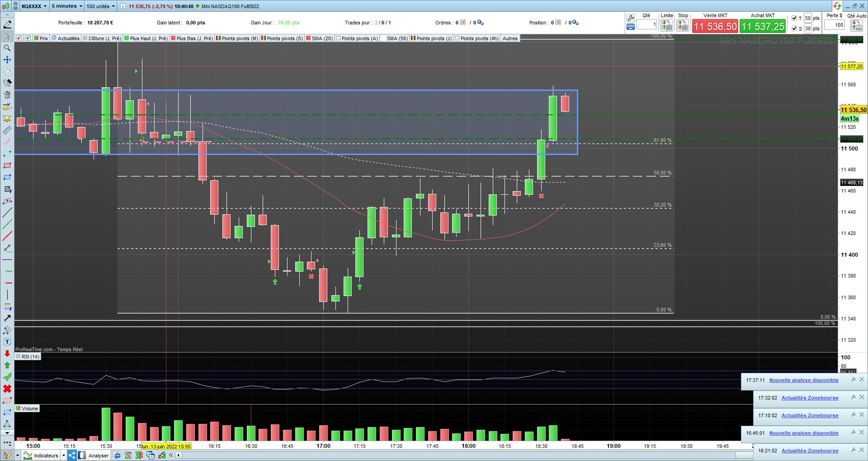
Task: Open the NQXXXX instrument dropdown
Action: pyautogui.click(x=34, y=6)
